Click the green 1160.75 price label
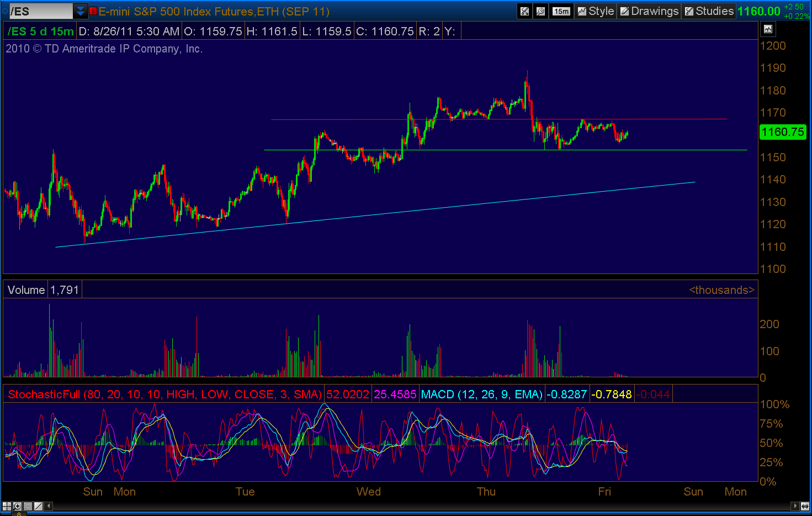Viewport: 812px width, 516px height. (783, 132)
